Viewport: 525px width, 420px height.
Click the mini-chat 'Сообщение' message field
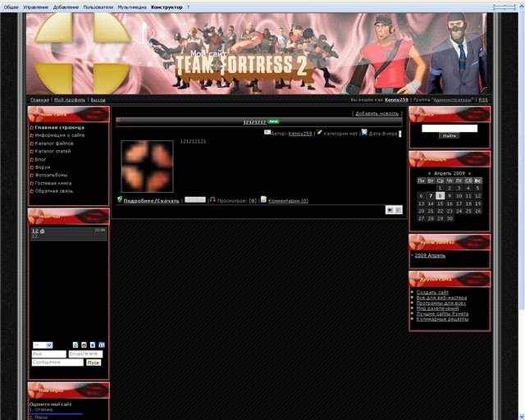(x=57, y=363)
